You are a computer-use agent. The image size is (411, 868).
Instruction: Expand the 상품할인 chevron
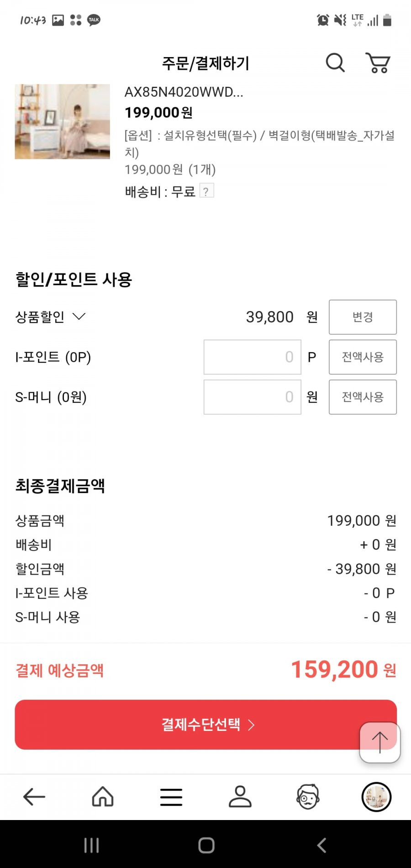click(79, 317)
